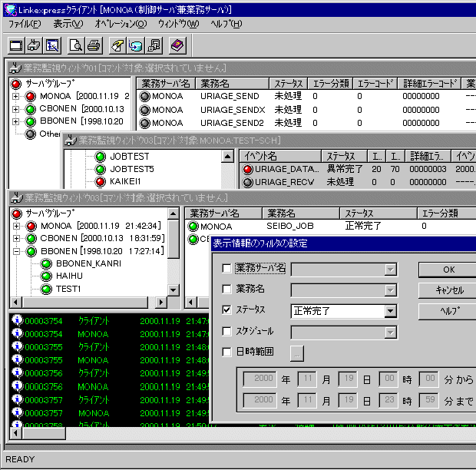The height and width of the screenshot is (470, 476).
Task: Click end minute field showing 59
Action: (x=428, y=400)
